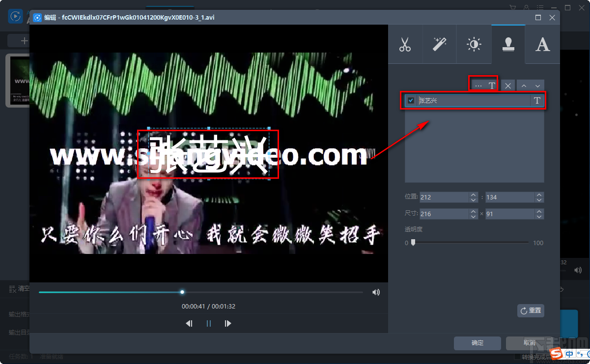590x364 pixels.
Task: Delete the selected watermark using the X icon
Action: [507, 84]
